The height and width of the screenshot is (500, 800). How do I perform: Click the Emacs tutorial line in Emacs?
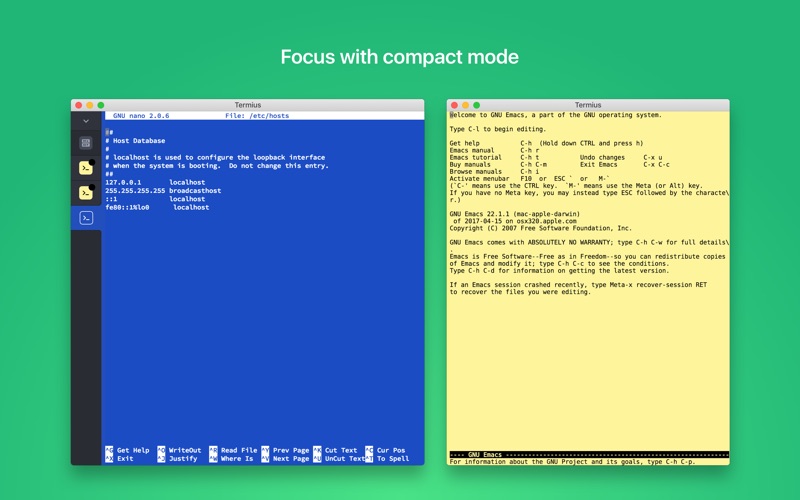476,157
